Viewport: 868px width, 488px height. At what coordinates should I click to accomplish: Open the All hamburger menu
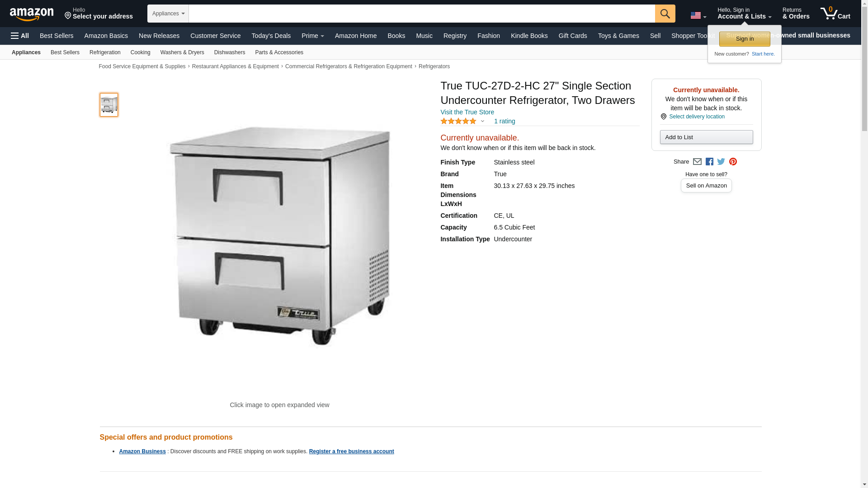point(20,36)
